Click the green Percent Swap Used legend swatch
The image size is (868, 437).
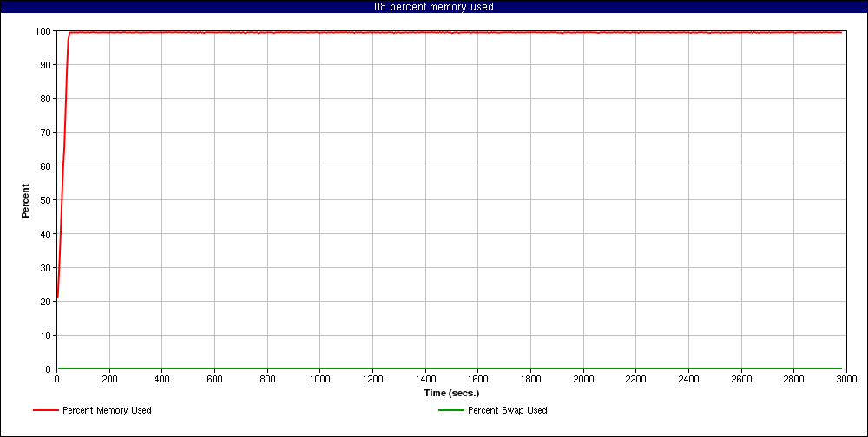point(451,410)
